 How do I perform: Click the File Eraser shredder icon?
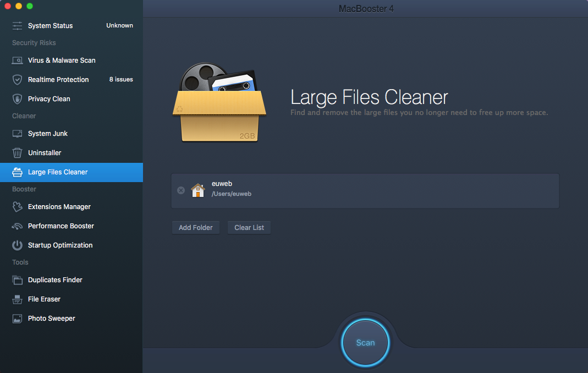coord(17,299)
